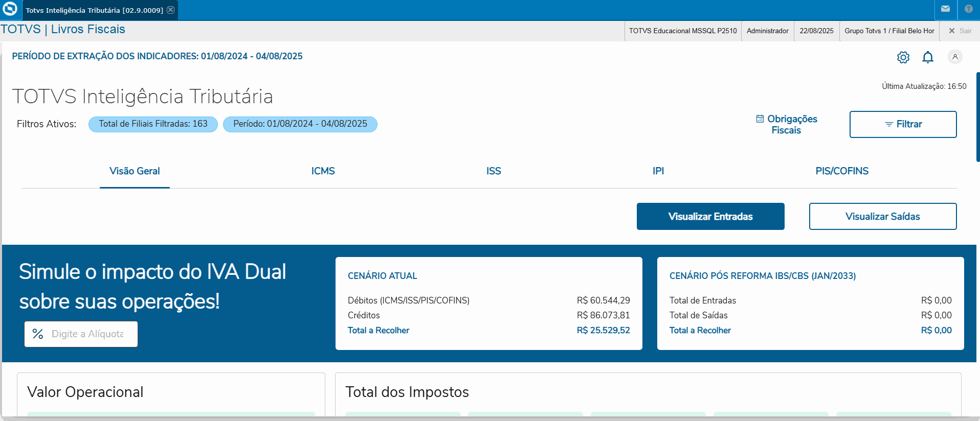The width and height of the screenshot is (980, 421).
Task: Show notifications bell icon
Action: [928, 57]
